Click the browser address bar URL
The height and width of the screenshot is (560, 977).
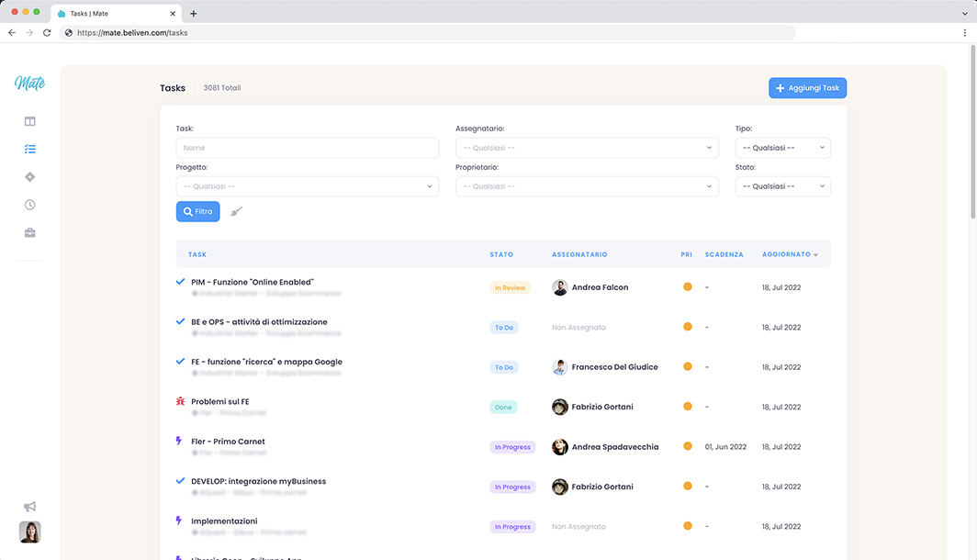pyautogui.click(x=132, y=32)
